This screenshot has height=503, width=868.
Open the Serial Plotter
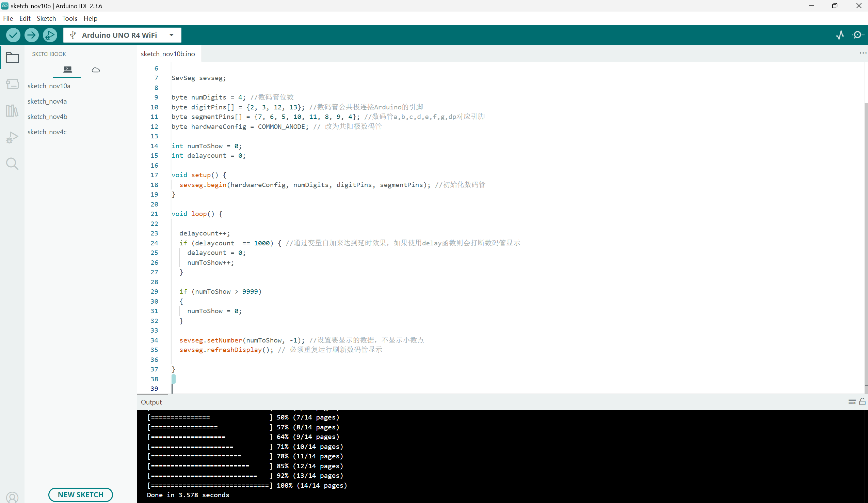[840, 35]
